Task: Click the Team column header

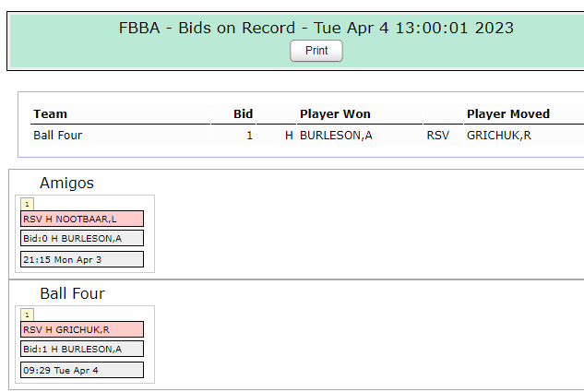Action: [50, 114]
